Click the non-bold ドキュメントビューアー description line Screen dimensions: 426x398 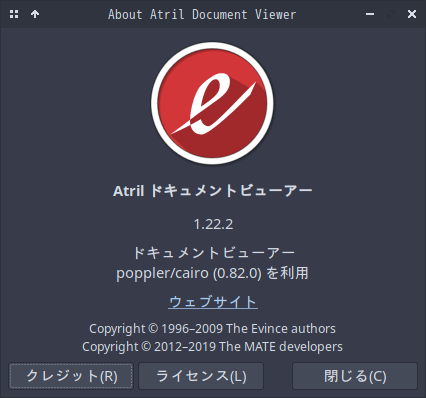tap(213, 253)
